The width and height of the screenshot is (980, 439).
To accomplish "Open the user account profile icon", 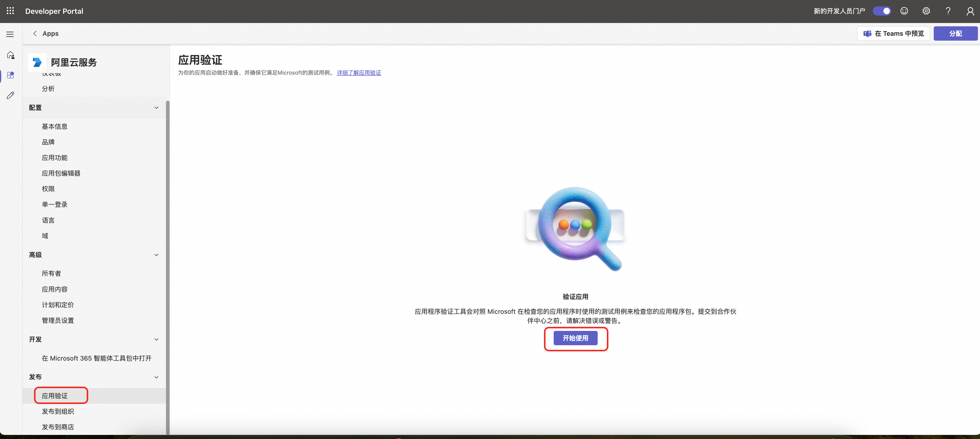I will (x=970, y=11).
